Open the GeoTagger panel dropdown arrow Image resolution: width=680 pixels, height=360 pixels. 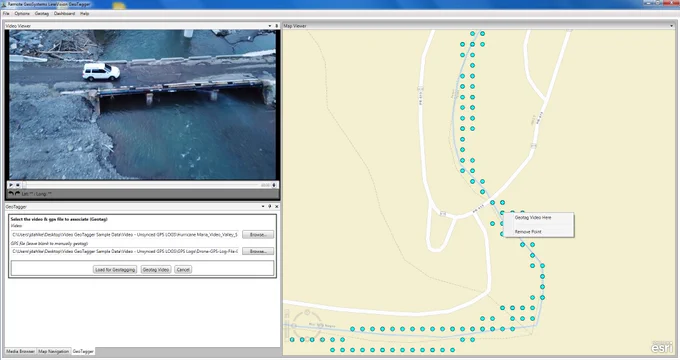pos(263,206)
